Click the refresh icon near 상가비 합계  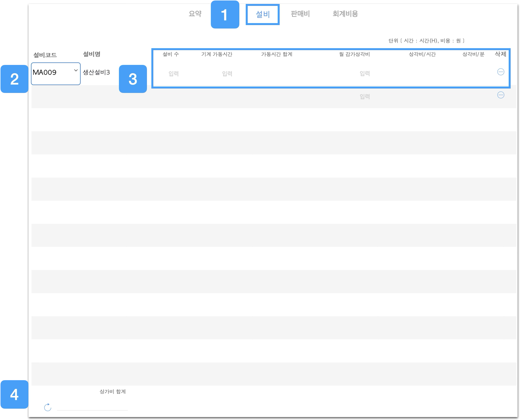click(x=48, y=407)
